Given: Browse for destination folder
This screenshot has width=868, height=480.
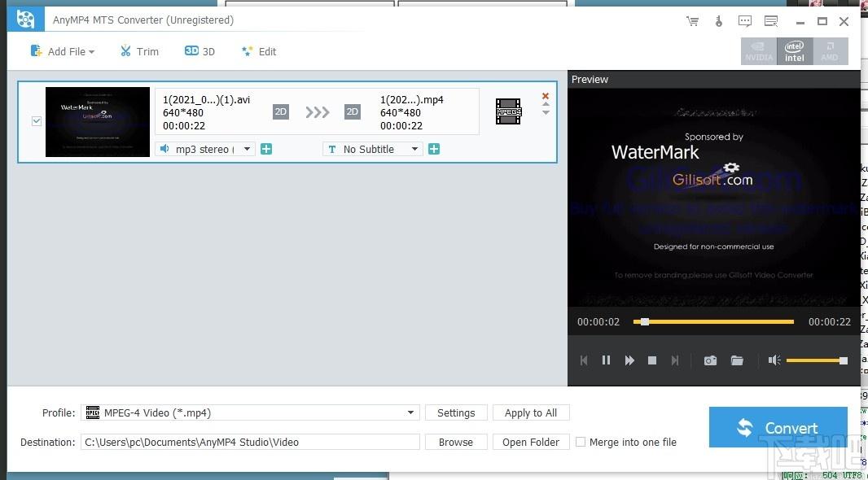Looking at the screenshot, I should pos(456,442).
